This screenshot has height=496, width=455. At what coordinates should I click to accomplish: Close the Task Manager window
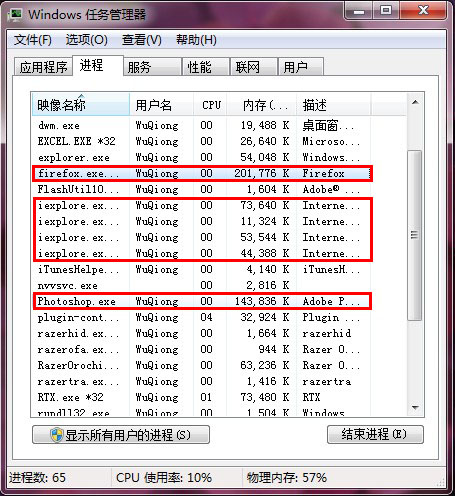[423, 11]
